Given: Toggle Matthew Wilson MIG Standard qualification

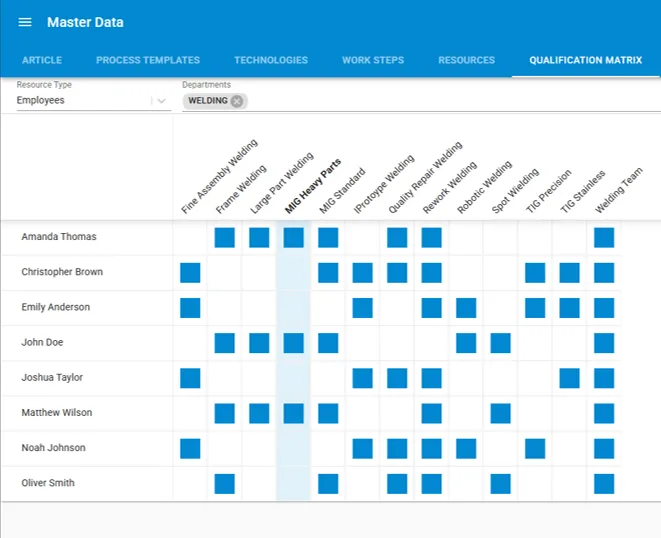Looking at the screenshot, I should [x=328, y=414].
